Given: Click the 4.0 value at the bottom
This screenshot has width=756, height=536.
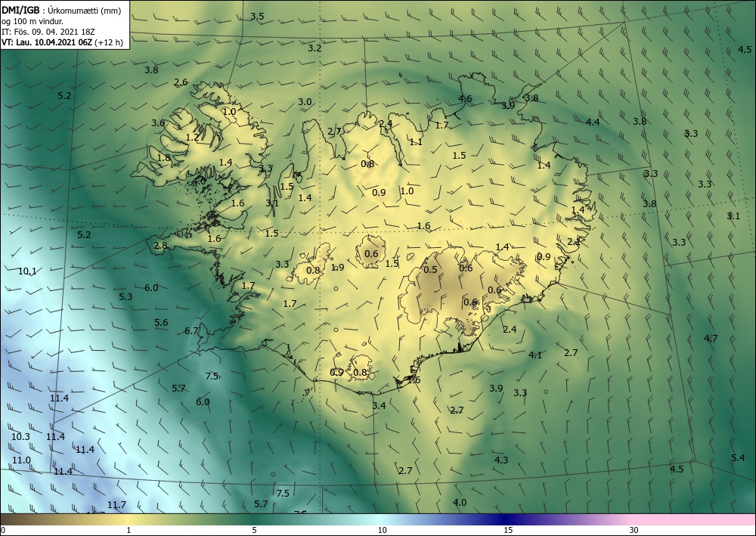Looking at the screenshot, I should coord(460,503).
